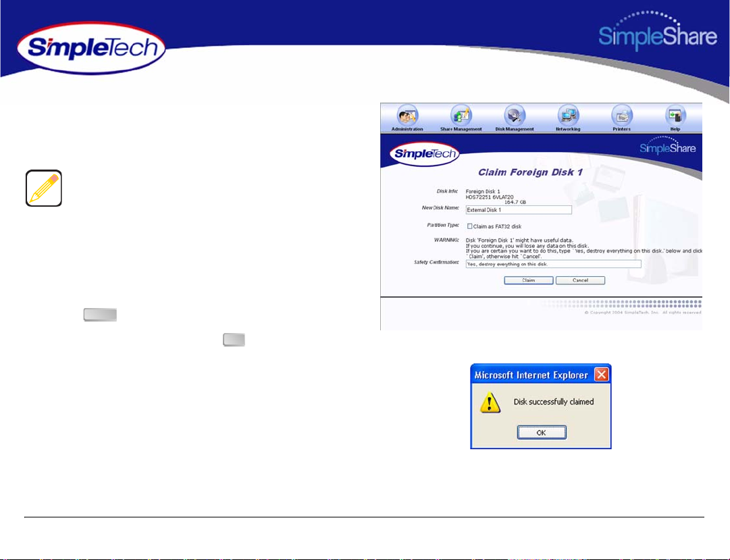730x560 pixels.
Task: Click the warning line about losing data
Action: pyautogui.click(x=527, y=245)
